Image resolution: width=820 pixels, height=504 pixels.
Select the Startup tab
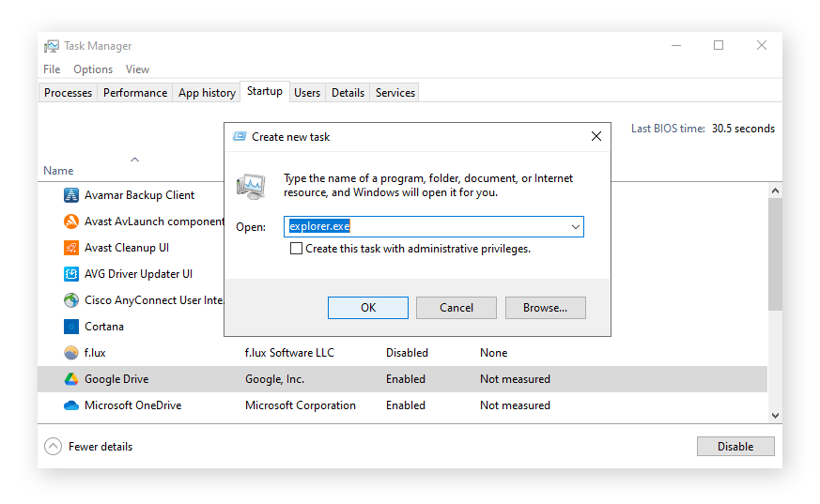click(x=265, y=91)
